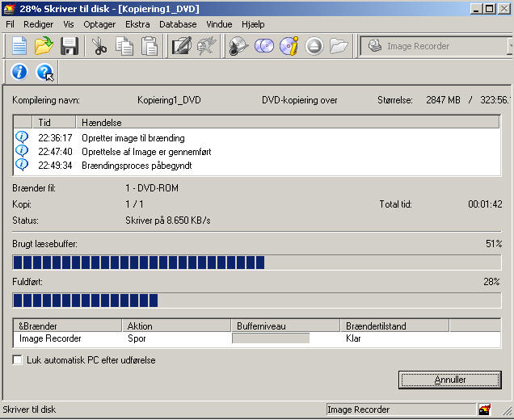Image resolution: width=514 pixels, height=420 pixels.
Task: Click the 'Image Recorder' status bar panel
Action: pyautogui.click(x=401, y=409)
